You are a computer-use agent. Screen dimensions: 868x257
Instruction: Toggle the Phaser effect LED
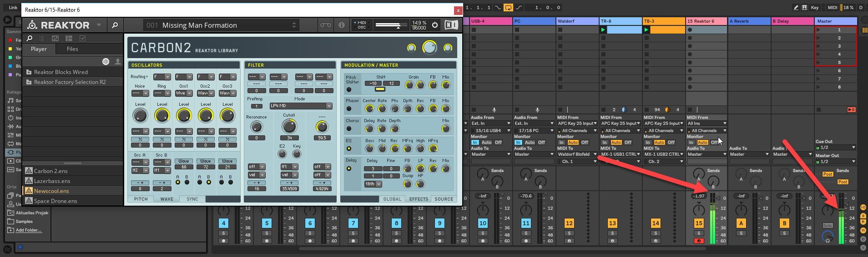(349, 109)
